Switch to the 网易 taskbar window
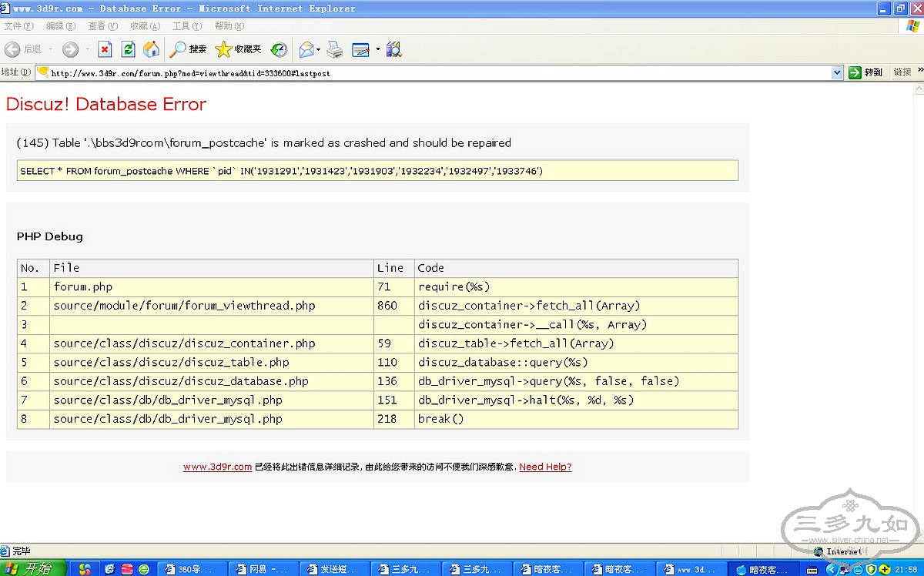 pyautogui.click(x=264, y=569)
